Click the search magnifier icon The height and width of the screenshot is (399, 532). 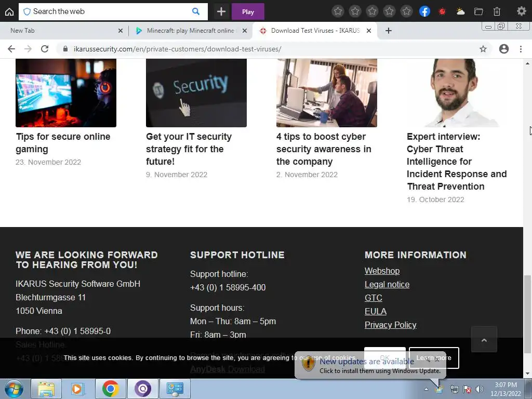click(196, 11)
